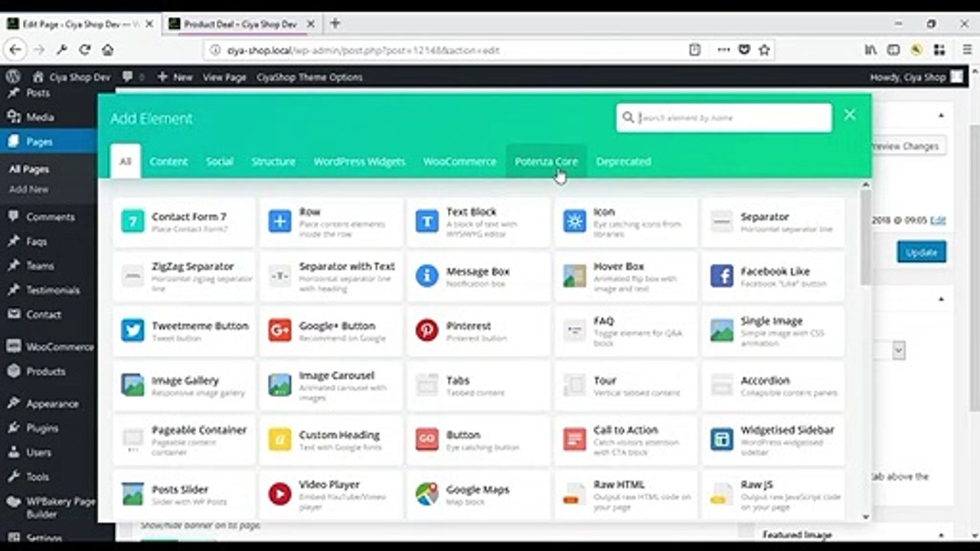
Task: Switch to WooCommerce elements tab
Action: 459,161
